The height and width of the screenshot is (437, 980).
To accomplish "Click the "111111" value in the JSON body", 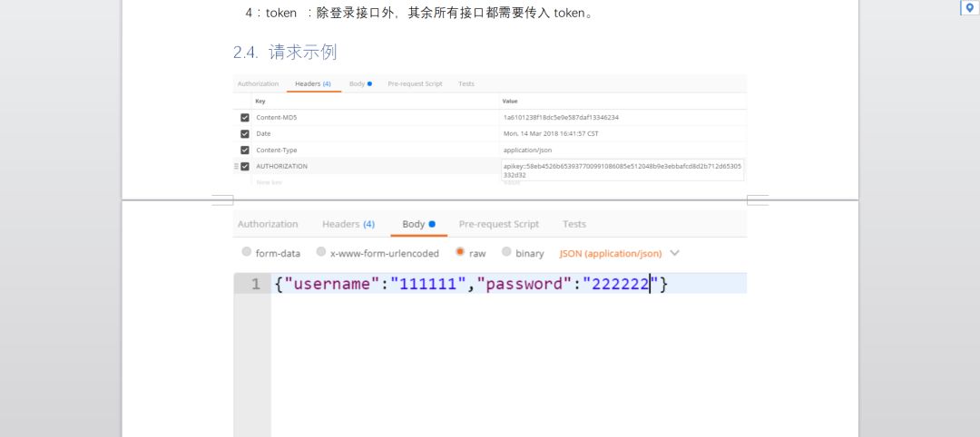I will pos(428,284).
